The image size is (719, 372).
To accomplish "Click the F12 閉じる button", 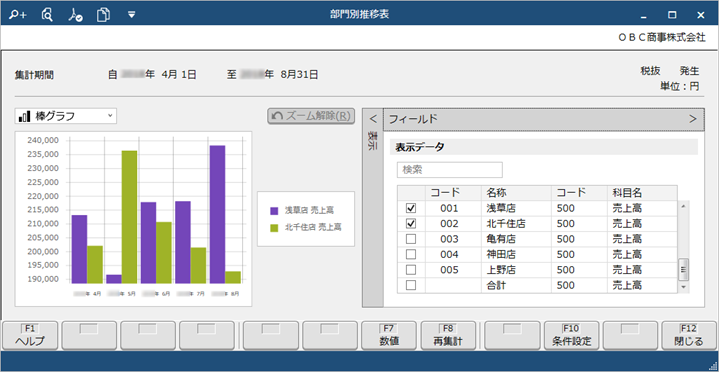I will 689,335.
